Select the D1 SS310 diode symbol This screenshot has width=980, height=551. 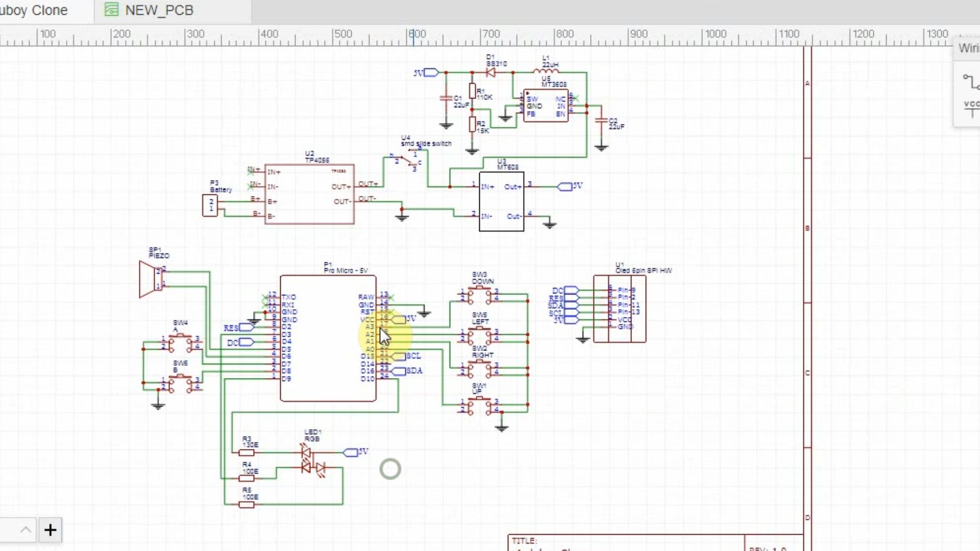point(491,73)
